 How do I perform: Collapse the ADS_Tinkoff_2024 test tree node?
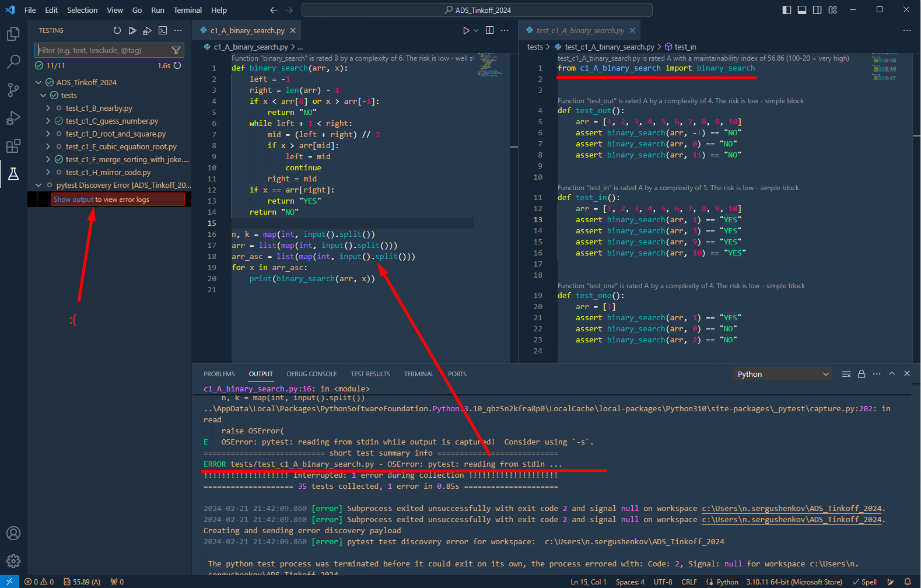pyautogui.click(x=38, y=82)
